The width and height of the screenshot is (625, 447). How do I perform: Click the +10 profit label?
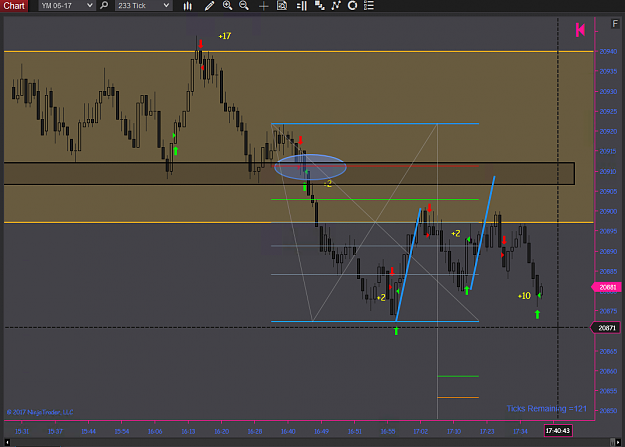coord(524,296)
